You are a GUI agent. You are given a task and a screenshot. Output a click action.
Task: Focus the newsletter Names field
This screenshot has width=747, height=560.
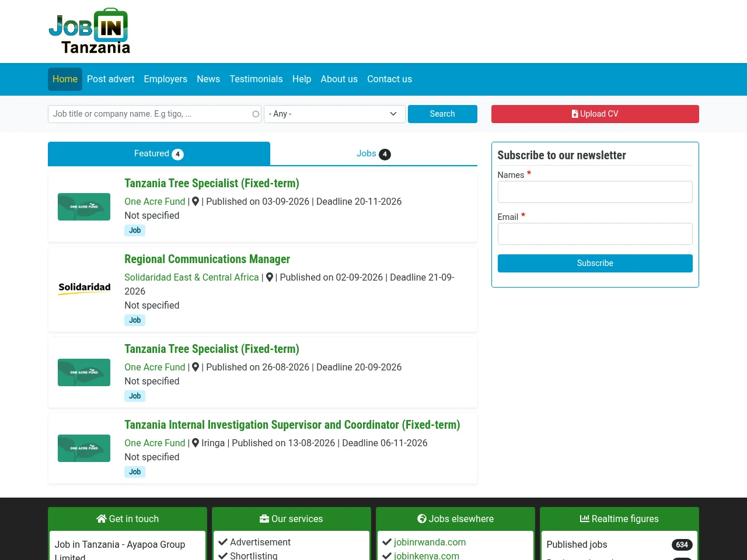click(x=595, y=192)
